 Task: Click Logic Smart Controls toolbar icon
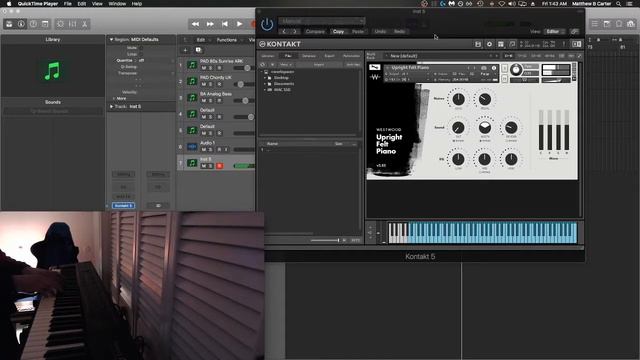coord(60,24)
